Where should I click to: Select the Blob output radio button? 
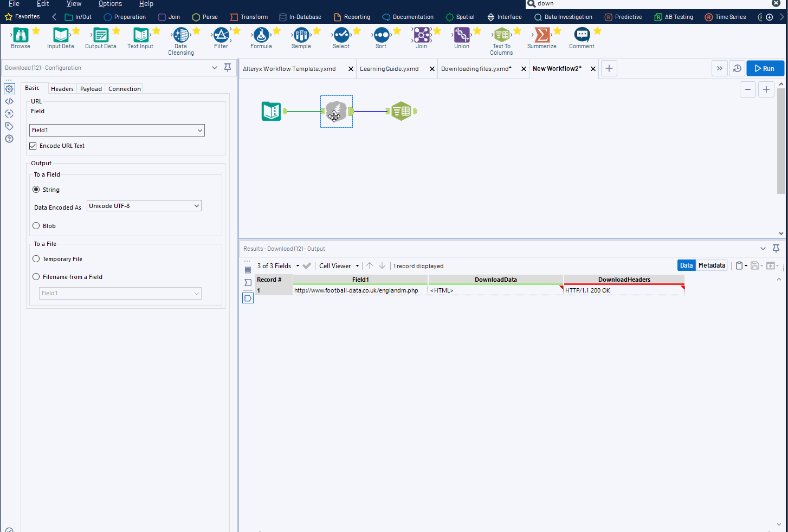coord(36,226)
